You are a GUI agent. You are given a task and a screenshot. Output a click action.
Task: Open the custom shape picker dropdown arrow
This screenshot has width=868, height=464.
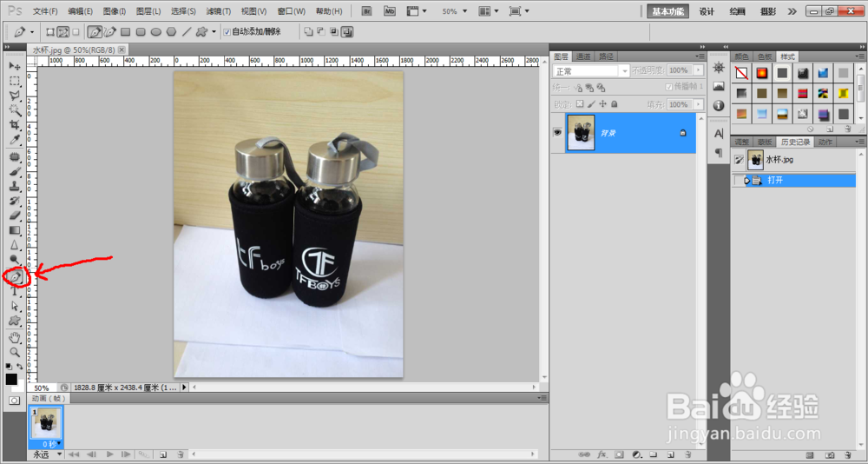pyautogui.click(x=214, y=31)
